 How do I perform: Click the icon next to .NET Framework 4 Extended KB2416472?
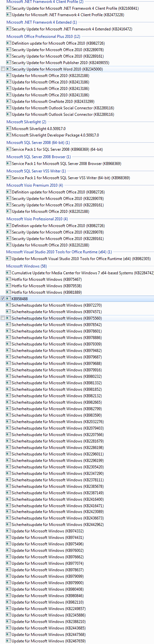[x=9, y=29]
